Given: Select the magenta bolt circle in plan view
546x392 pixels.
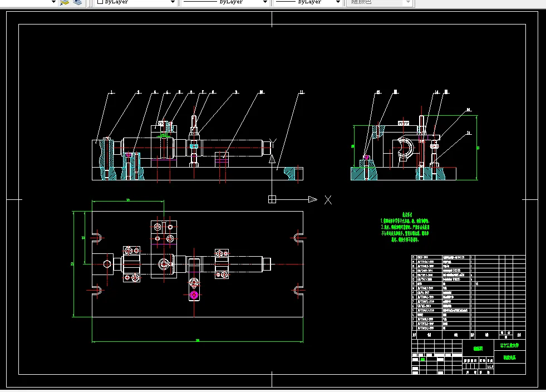Looking at the screenshot, I should point(194,295).
